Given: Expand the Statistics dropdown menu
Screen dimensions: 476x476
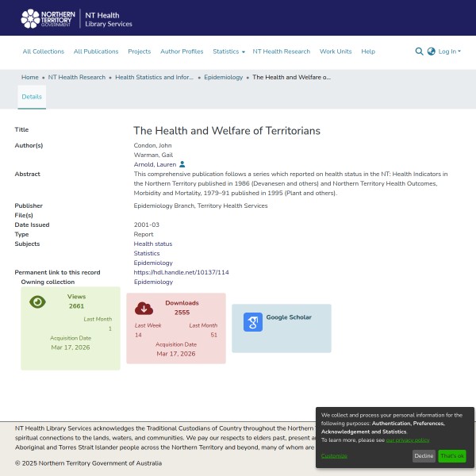Looking at the screenshot, I should point(228,52).
